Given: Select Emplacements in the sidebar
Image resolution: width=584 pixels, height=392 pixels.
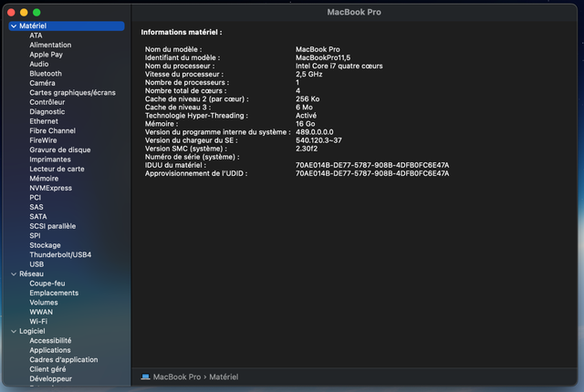Looking at the screenshot, I should click(54, 293).
